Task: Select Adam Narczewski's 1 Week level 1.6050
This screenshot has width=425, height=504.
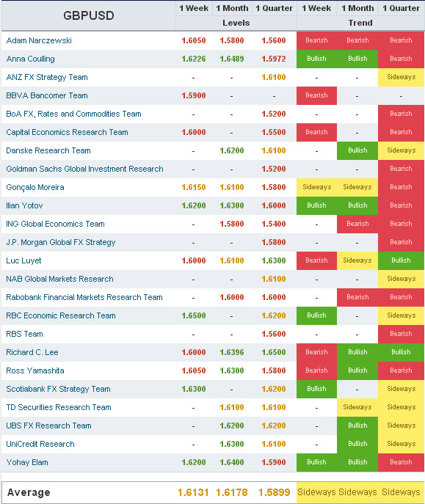Action: pos(194,40)
